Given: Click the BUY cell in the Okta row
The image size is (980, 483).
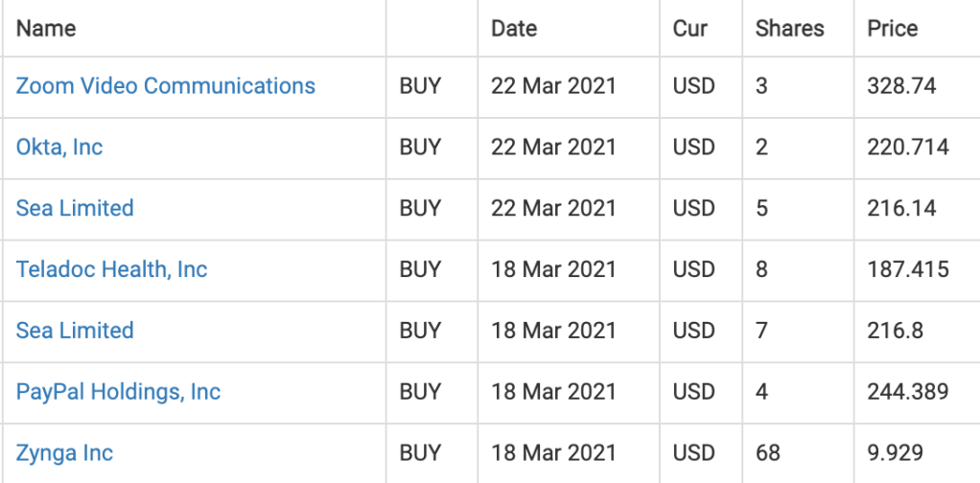Looking at the screenshot, I should coord(420,148).
